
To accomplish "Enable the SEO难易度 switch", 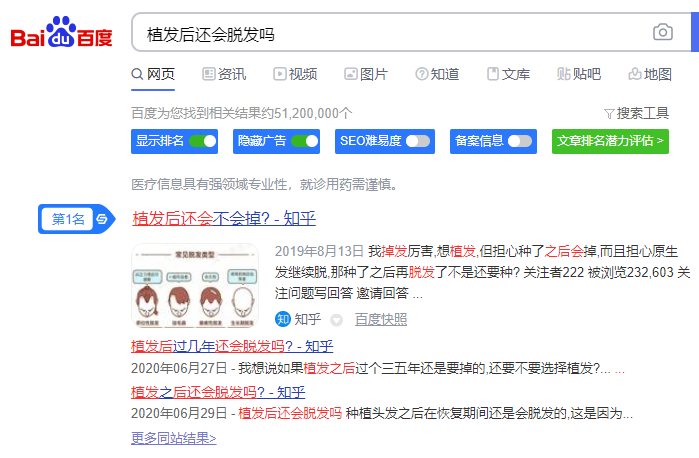I will pos(417,141).
